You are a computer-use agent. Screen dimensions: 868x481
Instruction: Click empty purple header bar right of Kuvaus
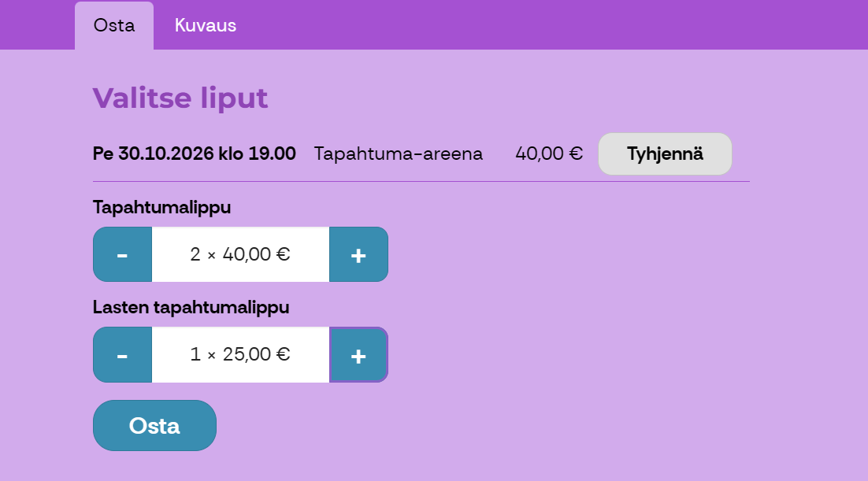pos(551,24)
